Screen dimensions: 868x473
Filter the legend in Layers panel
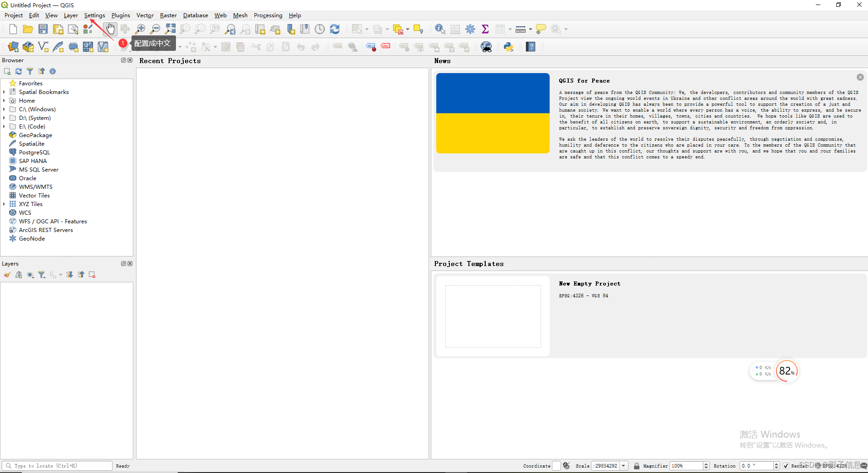42,275
